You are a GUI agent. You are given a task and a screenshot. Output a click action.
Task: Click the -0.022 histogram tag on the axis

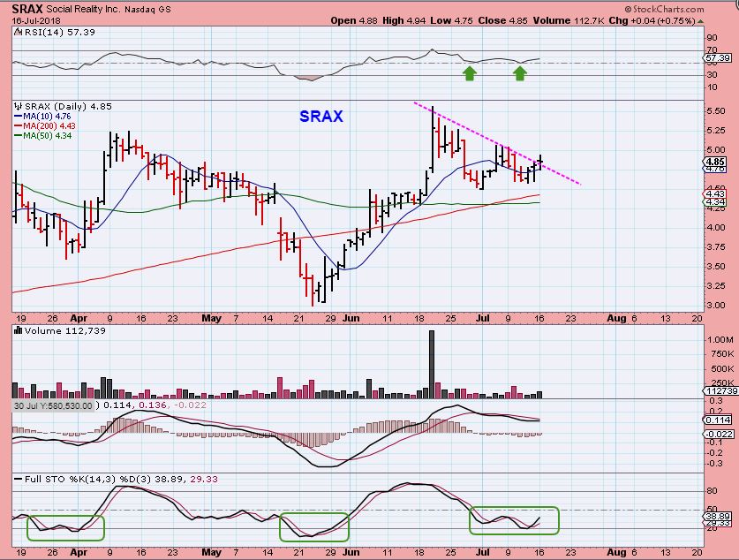719,435
